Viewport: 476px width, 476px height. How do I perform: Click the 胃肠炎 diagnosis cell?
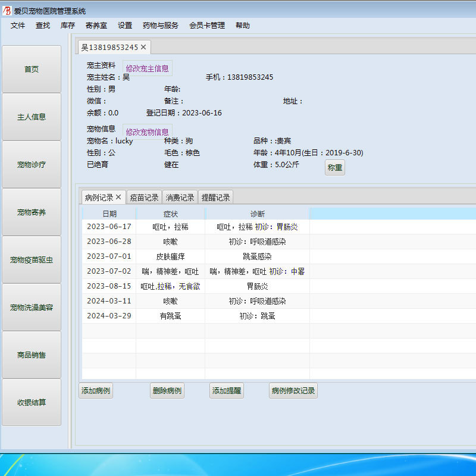coord(258,286)
